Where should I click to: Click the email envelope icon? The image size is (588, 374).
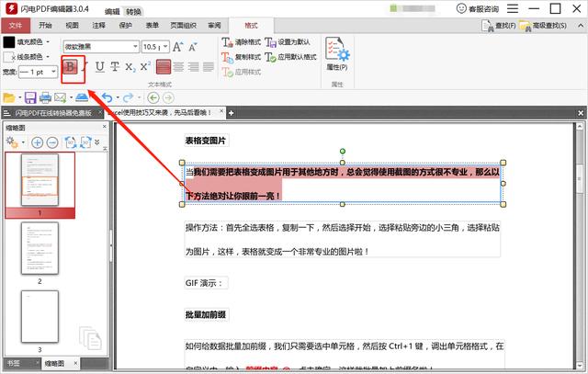[x=60, y=98]
